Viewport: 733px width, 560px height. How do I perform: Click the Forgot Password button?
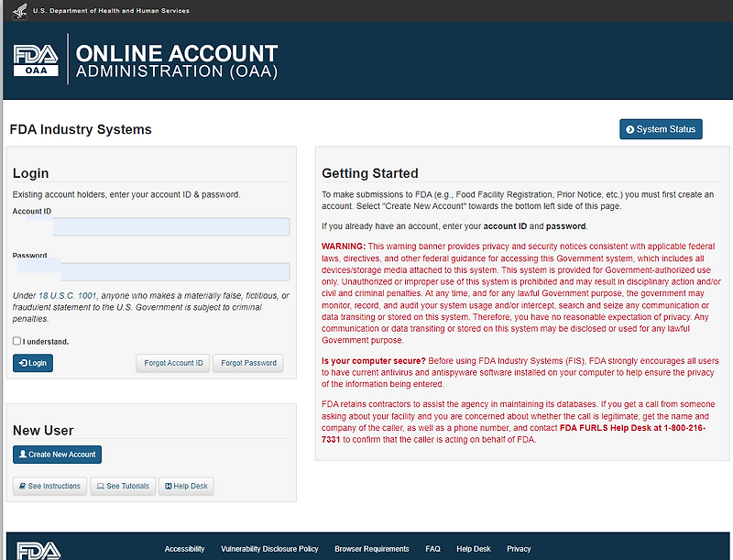(248, 363)
